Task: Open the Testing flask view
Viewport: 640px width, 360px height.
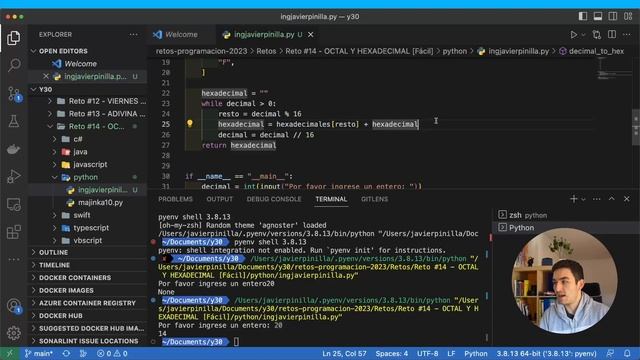Action: pos(14,121)
